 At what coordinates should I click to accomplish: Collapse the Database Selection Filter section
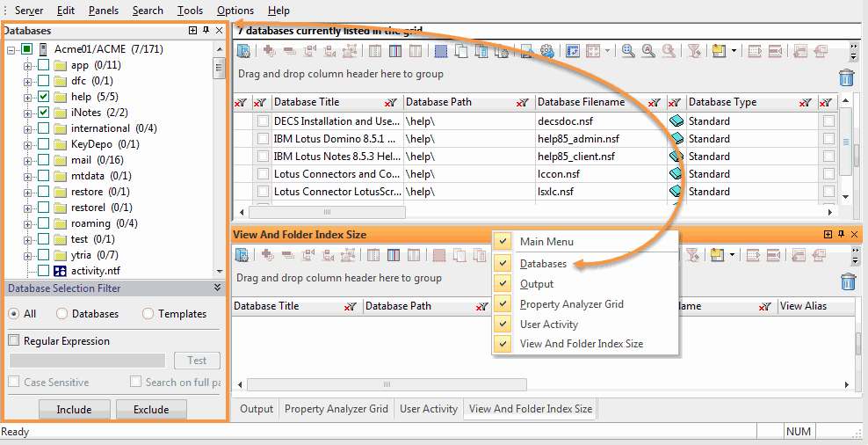(x=217, y=288)
